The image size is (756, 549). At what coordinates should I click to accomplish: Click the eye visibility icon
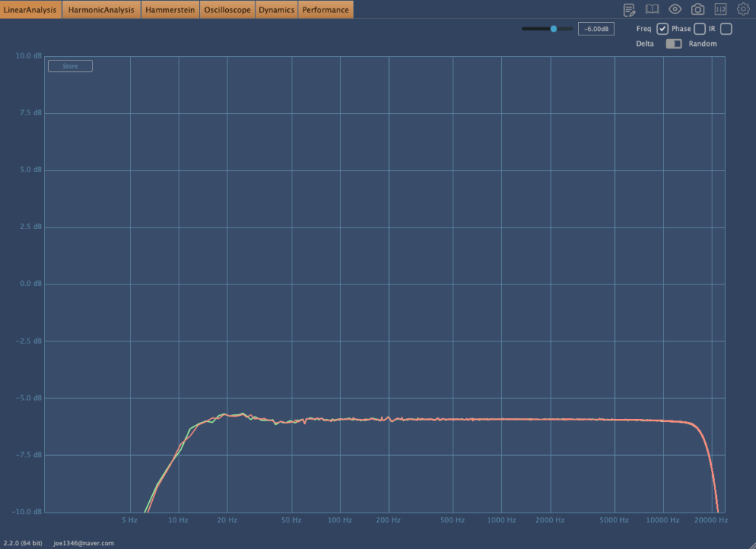pyautogui.click(x=675, y=10)
